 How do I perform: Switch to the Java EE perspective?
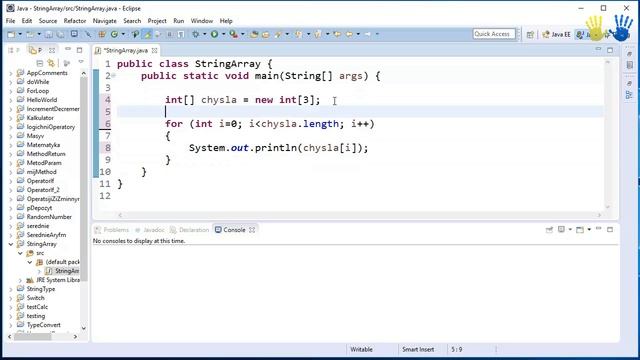click(556, 35)
